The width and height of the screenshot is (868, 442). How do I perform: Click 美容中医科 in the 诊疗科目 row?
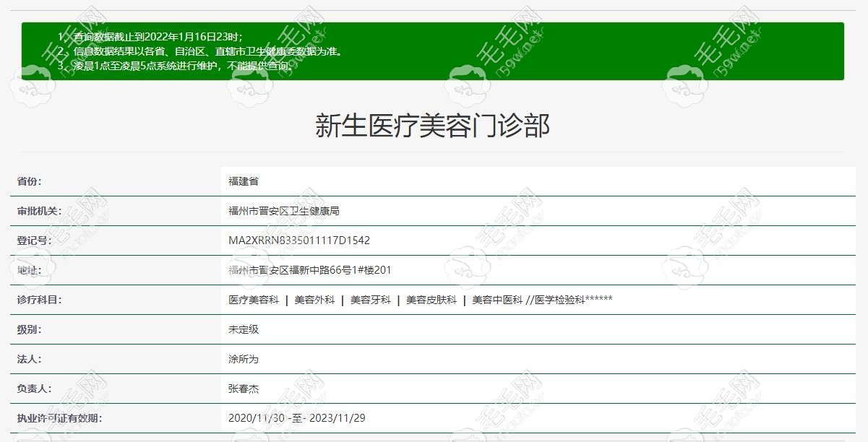[x=497, y=300]
